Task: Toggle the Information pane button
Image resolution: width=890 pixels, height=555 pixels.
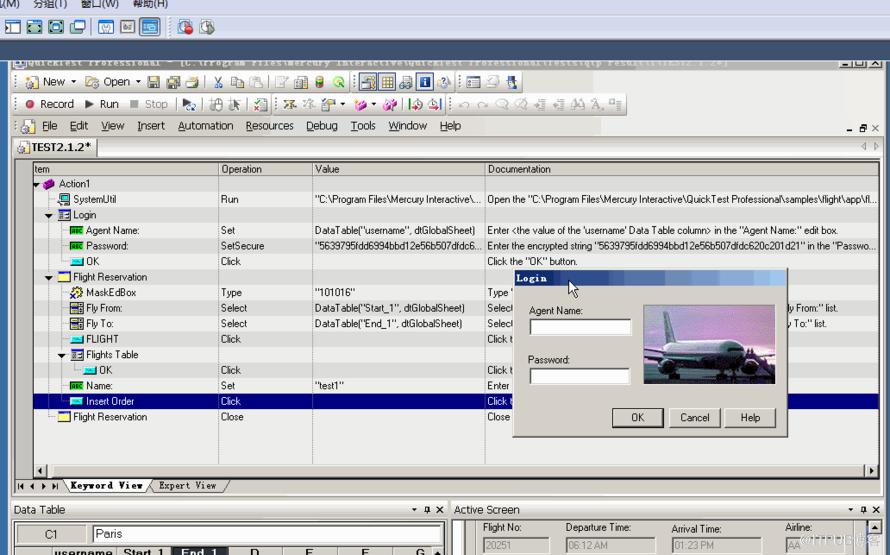Action: (x=425, y=82)
